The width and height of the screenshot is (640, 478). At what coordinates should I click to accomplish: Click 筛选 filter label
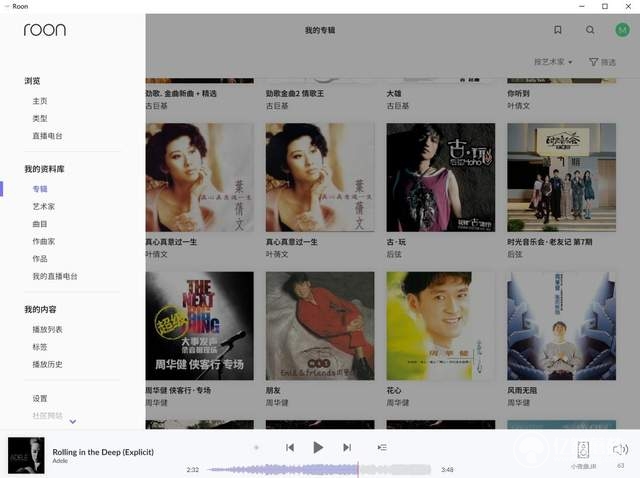(x=608, y=62)
